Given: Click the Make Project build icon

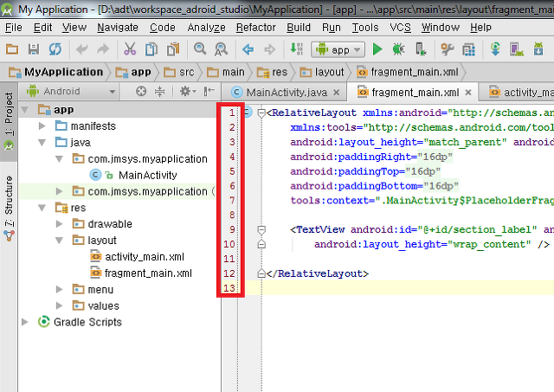Looking at the screenshot, I should (x=296, y=49).
